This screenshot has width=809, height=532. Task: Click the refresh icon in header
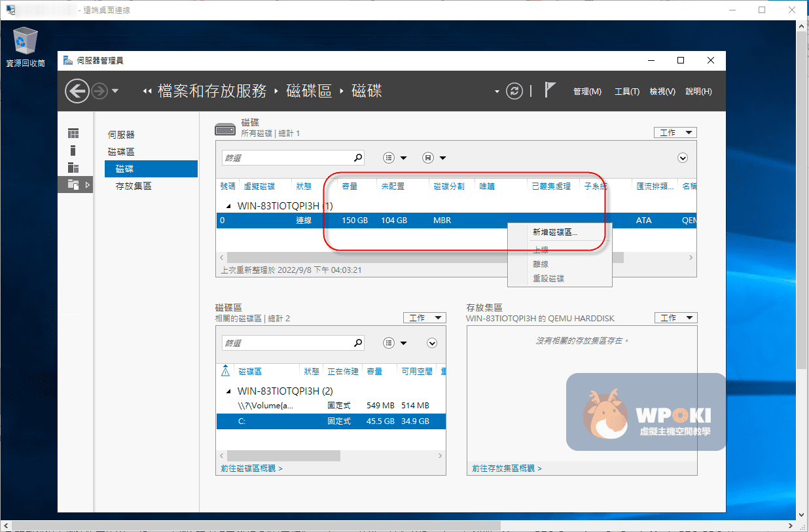click(514, 91)
